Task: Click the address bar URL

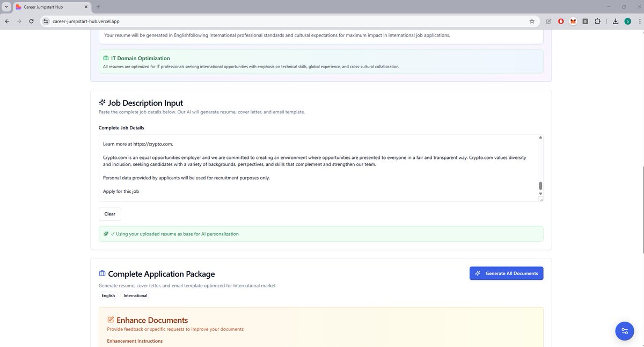Action: coord(86,21)
